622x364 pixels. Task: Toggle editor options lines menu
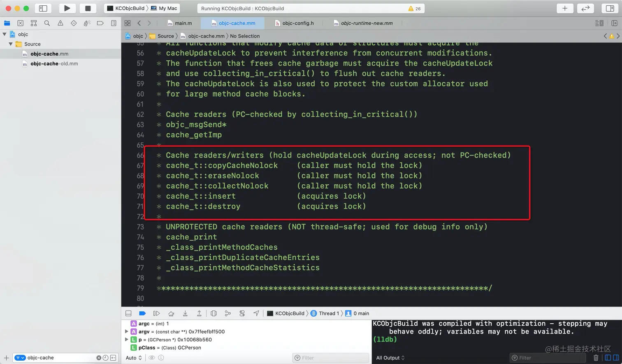click(599, 23)
